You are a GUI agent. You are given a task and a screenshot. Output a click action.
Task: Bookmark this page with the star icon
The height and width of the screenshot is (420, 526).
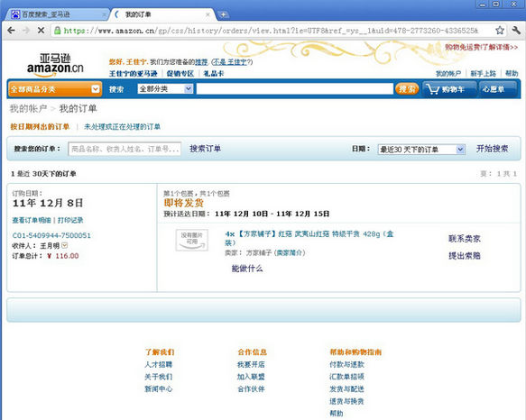(500, 30)
